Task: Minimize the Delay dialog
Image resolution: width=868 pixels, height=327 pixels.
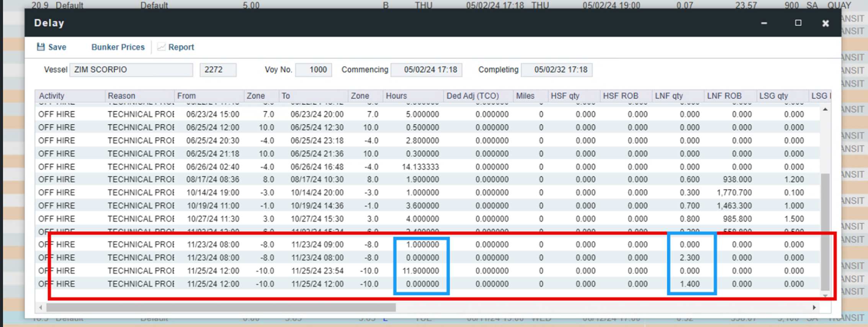Action: tap(764, 23)
